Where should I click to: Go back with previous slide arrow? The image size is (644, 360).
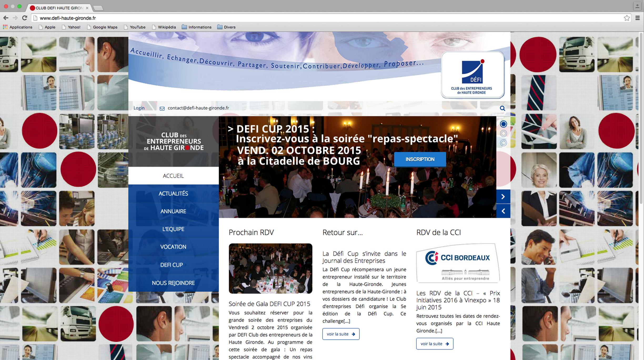(x=503, y=211)
